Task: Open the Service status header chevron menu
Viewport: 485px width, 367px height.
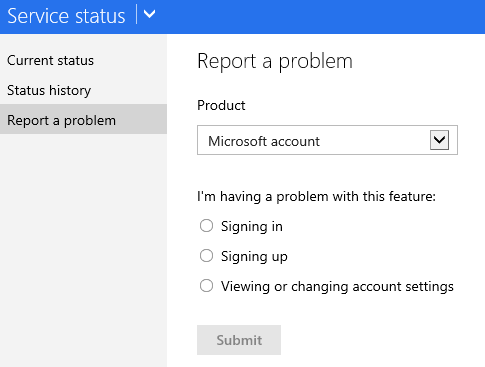Action: coord(149,15)
